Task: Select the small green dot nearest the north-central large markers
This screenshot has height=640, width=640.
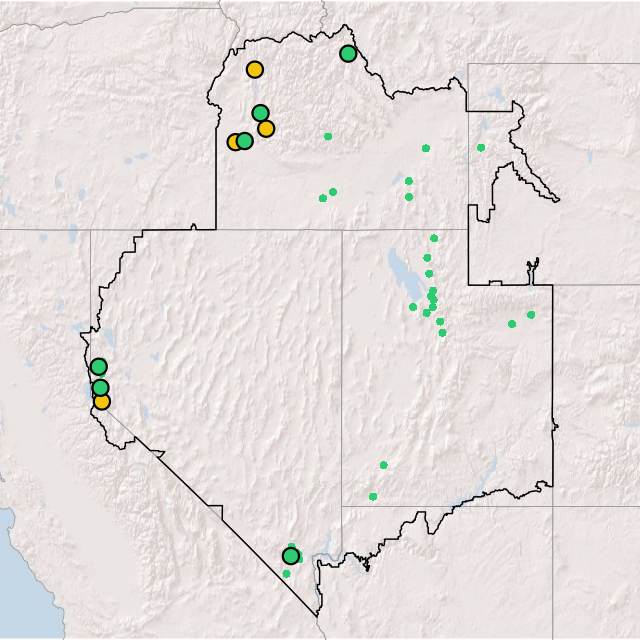Action: (x=328, y=136)
